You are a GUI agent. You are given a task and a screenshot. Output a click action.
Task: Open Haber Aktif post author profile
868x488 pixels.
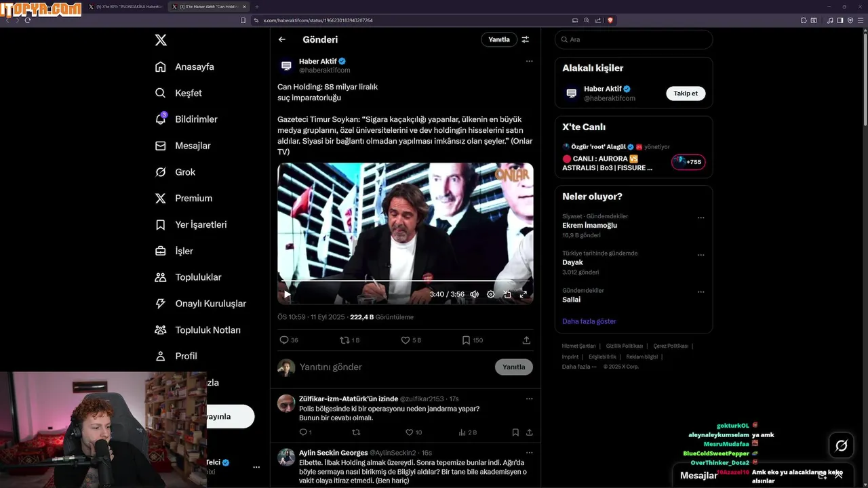click(317, 61)
